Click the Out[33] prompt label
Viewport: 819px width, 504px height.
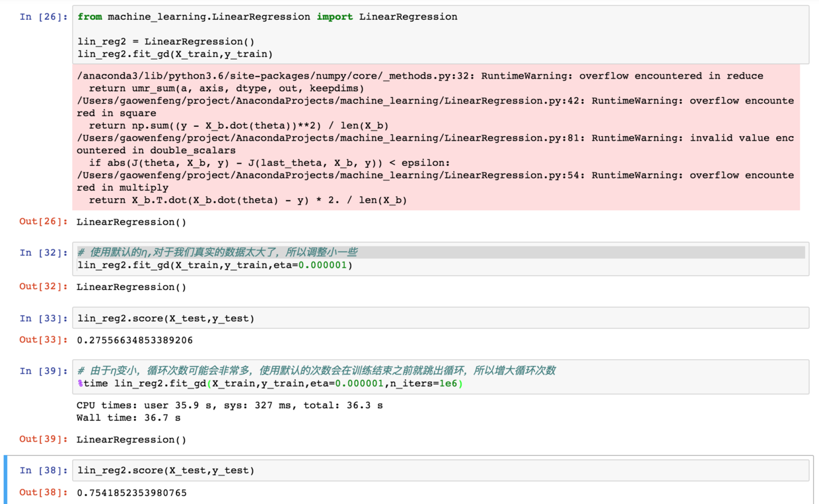pyautogui.click(x=44, y=340)
